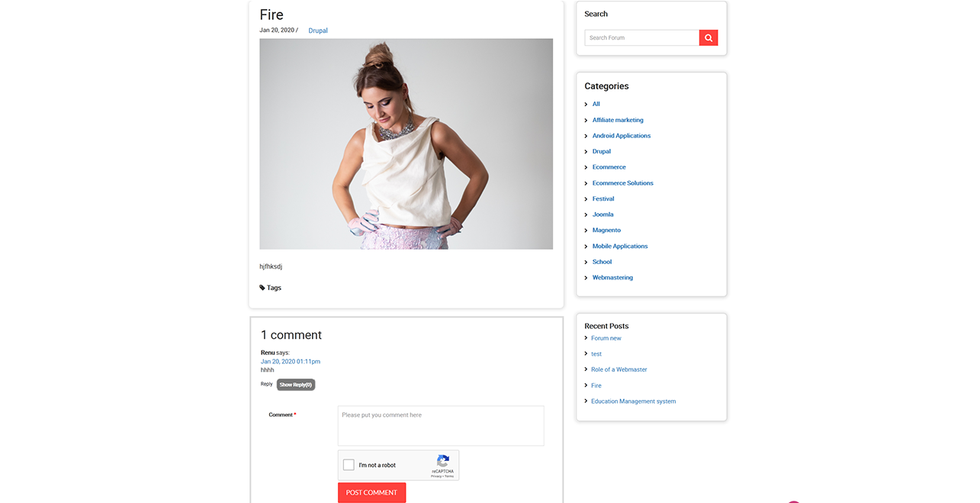Click the arrow beside Forum new post
The height and width of the screenshot is (503, 980).
[586, 338]
